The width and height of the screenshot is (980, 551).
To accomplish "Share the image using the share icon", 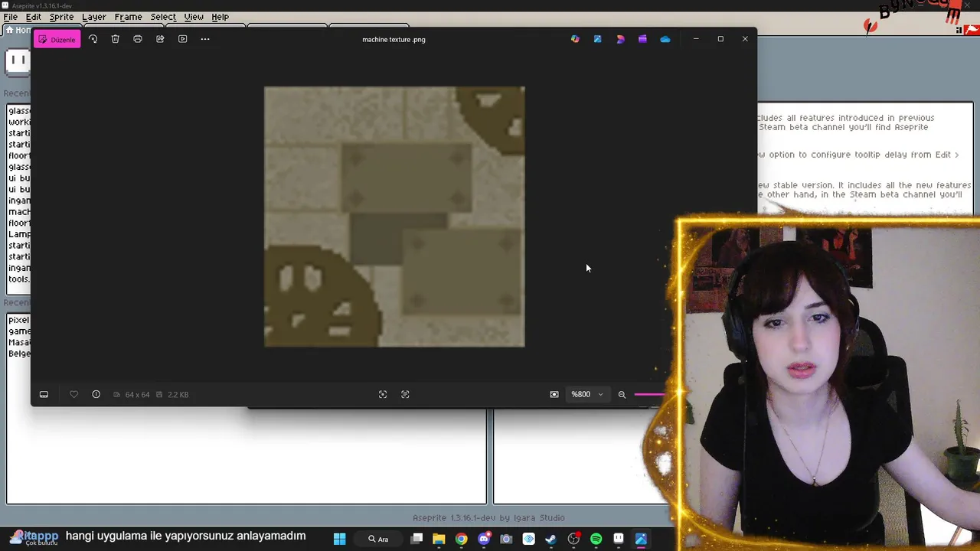I will [x=160, y=39].
